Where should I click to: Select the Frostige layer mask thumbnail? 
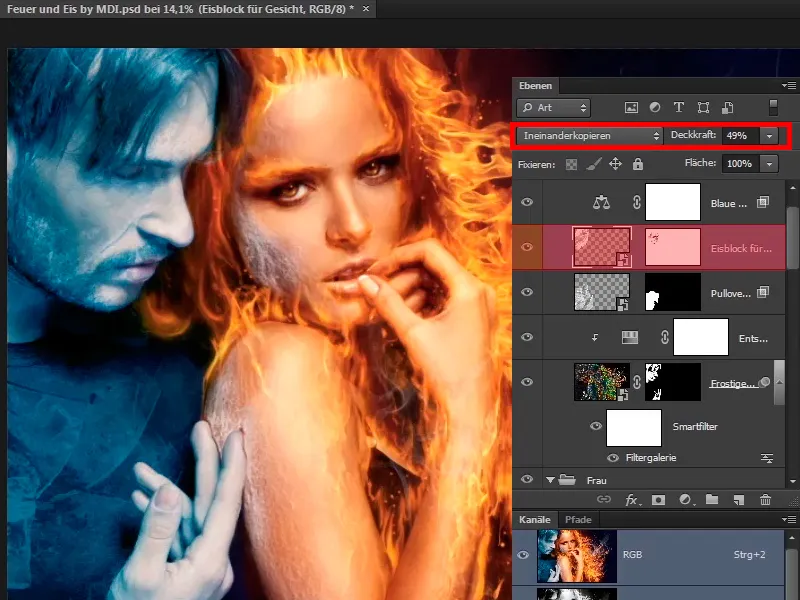673,382
